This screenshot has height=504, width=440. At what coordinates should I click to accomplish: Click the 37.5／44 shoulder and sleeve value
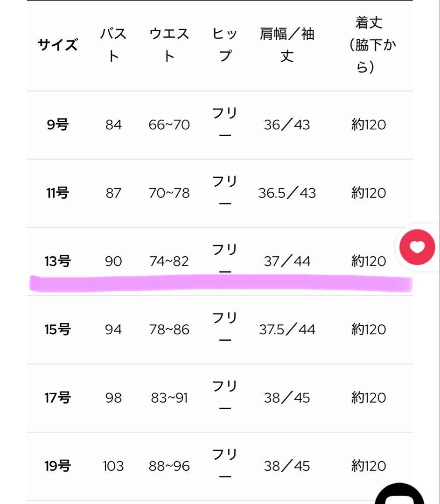(286, 329)
